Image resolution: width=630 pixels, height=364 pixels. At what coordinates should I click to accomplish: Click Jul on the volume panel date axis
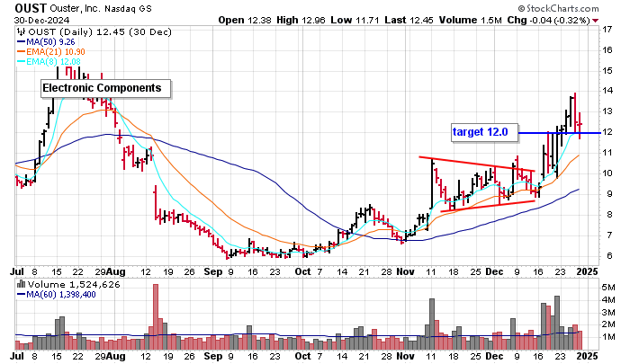(x=17, y=356)
